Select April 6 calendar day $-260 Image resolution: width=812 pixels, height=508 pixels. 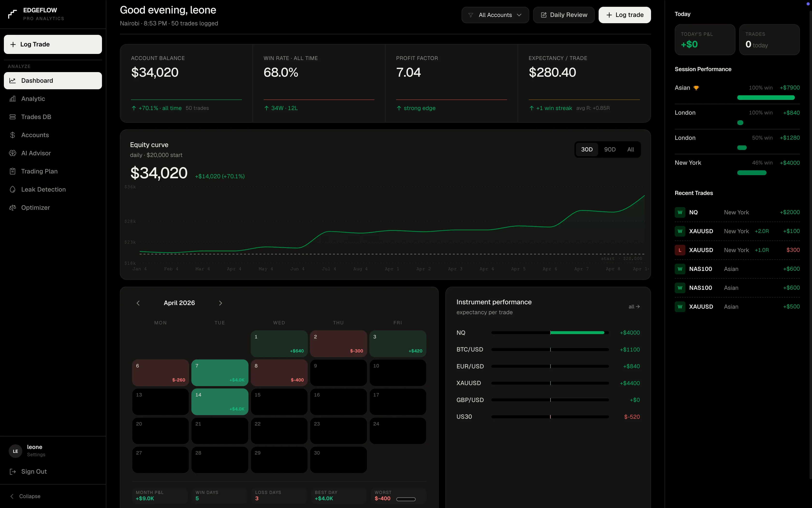click(160, 373)
